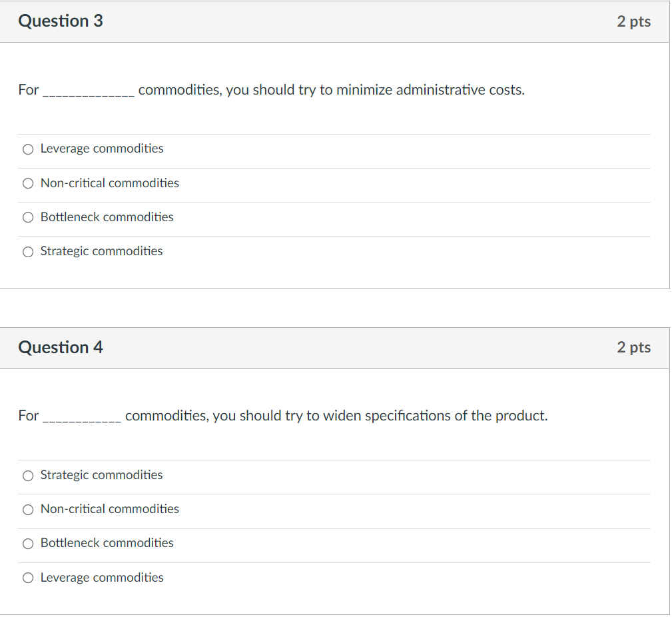The image size is (672, 617).
Task: Click the Question 3 header
Action: 61,21
